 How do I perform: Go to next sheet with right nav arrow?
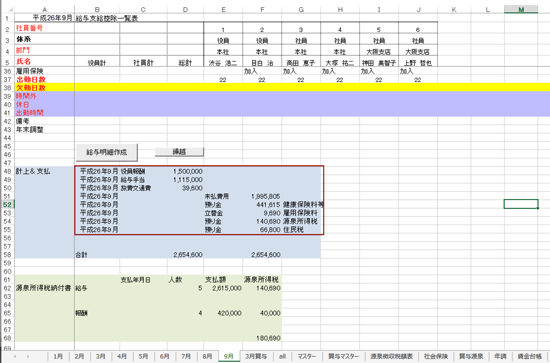pyautogui.click(x=28, y=356)
